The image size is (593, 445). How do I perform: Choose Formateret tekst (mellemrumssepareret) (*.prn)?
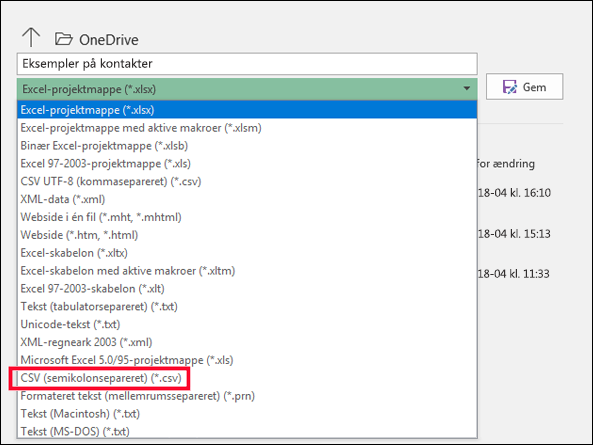click(247, 396)
